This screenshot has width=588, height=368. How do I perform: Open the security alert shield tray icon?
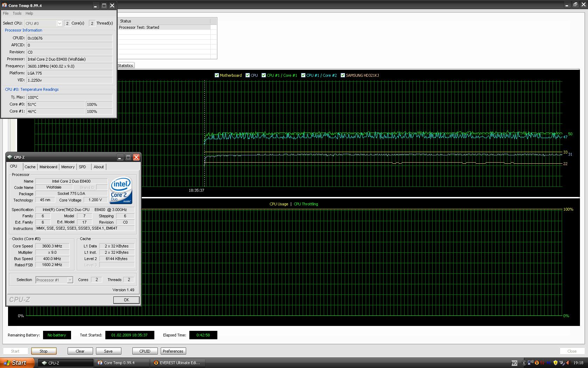pyautogui.click(x=555, y=363)
